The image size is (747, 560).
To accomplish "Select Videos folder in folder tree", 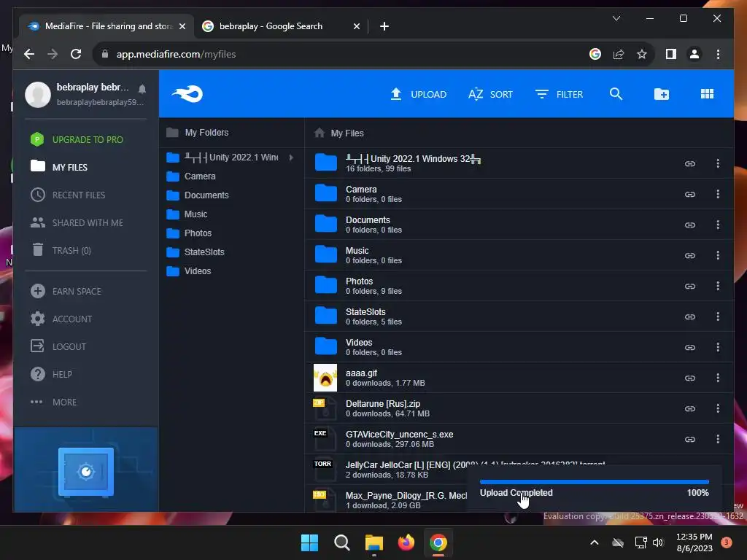I will (189, 271).
